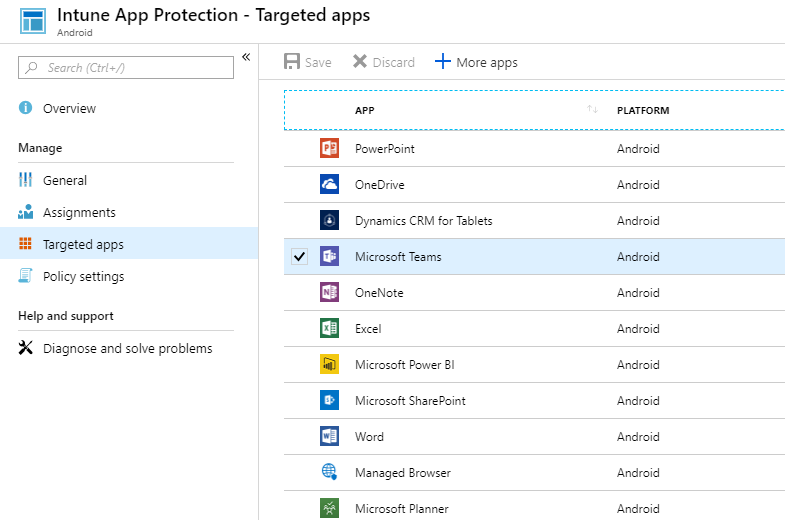Image resolution: width=785 pixels, height=520 pixels.
Task: Click the PowerPoint app icon
Action: point(329,149)
